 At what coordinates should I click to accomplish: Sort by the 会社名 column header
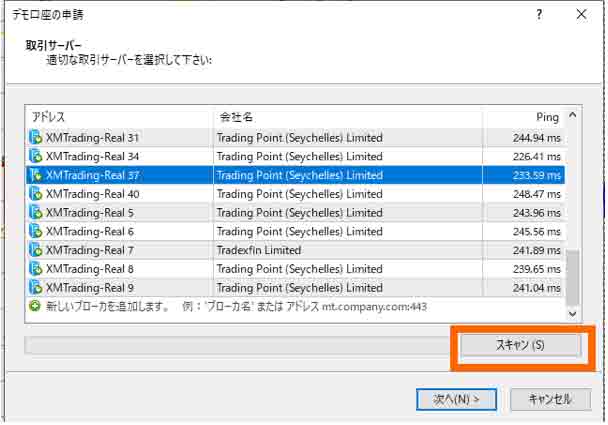pos(349,117)
